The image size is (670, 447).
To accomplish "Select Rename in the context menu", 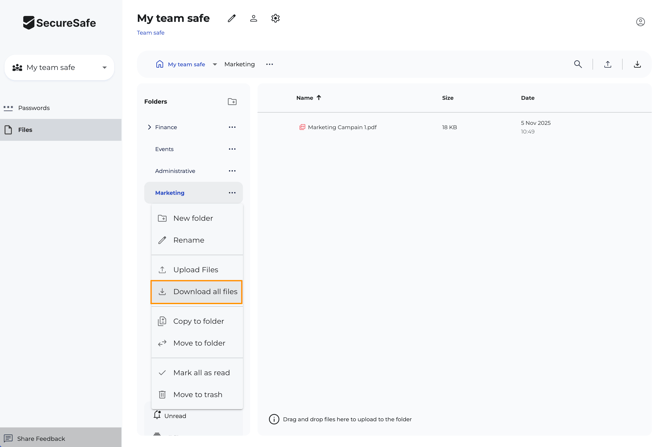I will pos(188,240).
